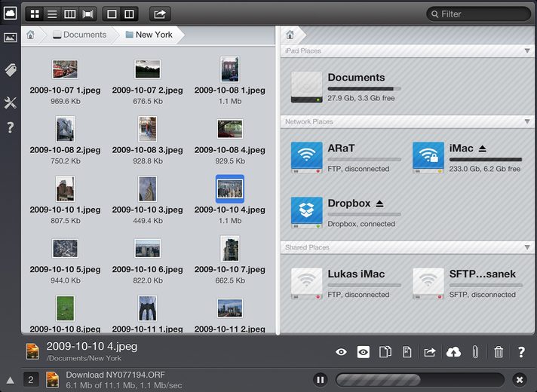The image size is (537, 392).
Task: Preview file with the plain eye icon
Action: [x=341, y=352]
